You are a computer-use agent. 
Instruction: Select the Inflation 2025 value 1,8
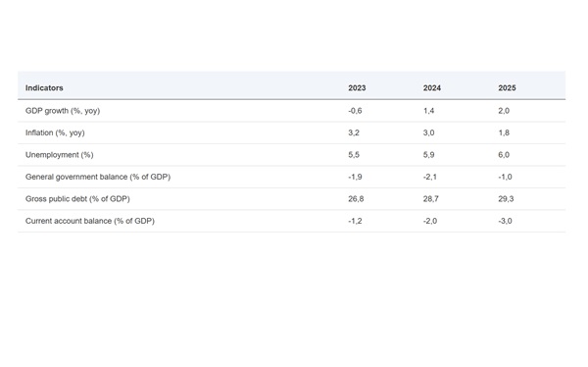(x=504, y=133)
